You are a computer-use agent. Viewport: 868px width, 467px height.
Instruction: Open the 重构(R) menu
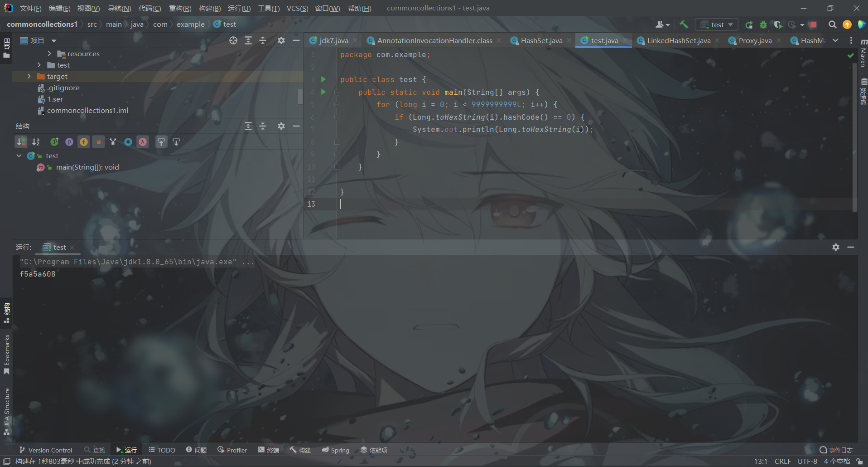coord(180,8)
